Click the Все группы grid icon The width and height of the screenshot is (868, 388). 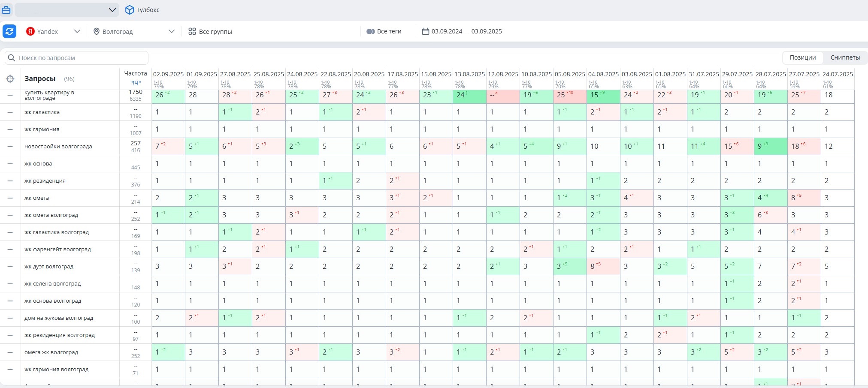pyautogui.click(x=192, y=31)
